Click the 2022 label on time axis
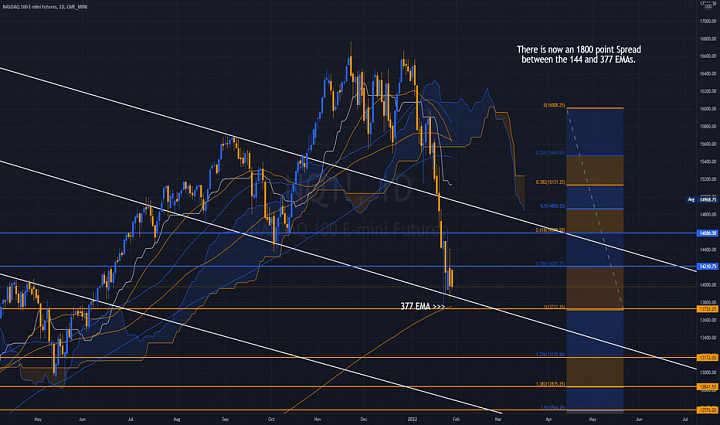The image size is (720, 425). [412, 419]
